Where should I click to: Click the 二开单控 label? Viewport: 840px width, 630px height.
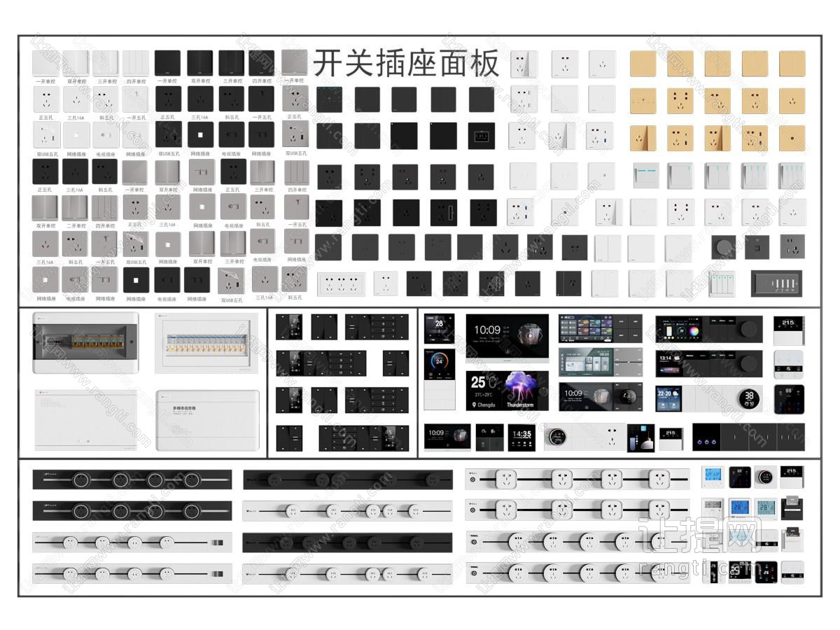click(76, 226)
